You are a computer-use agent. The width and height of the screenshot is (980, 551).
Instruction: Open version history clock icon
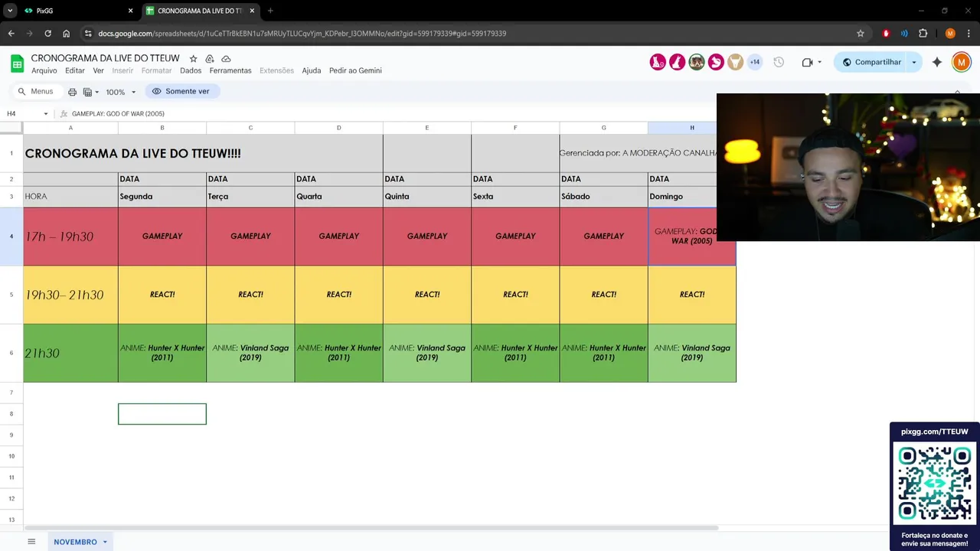pyautogui.click(x=779, y=62)
